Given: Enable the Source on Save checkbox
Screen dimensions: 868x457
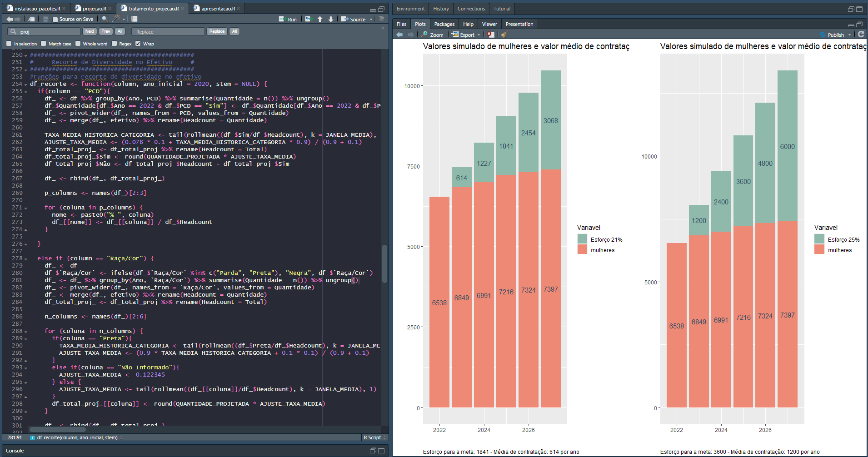Looking at the screenshot, I should 55,20.
